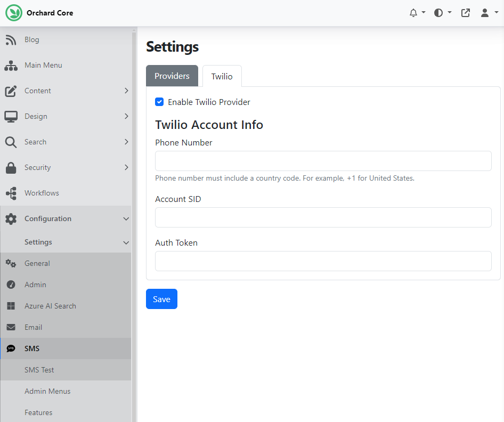Expand the Security menu chevron
The image size is (504, 422).
(x=126, y=167)
